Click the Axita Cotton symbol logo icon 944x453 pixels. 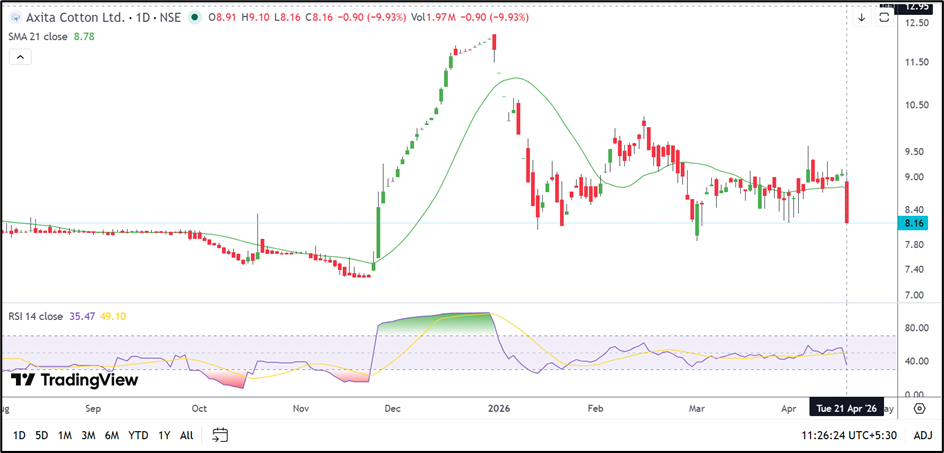coord(14,17)
